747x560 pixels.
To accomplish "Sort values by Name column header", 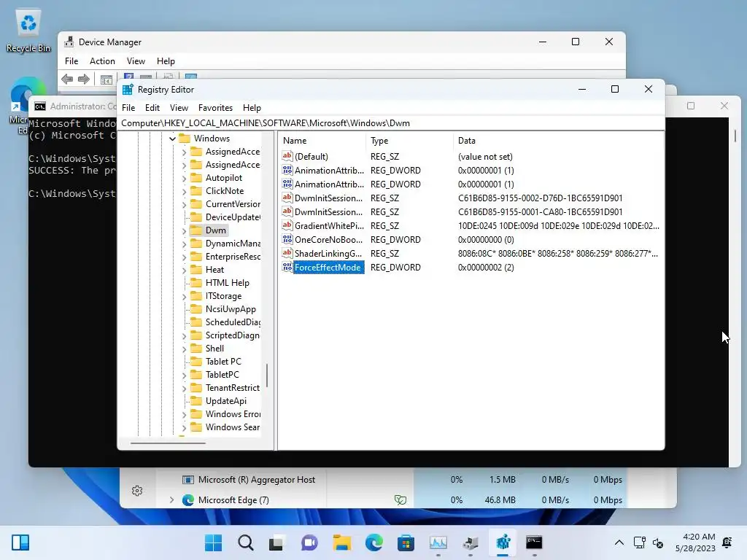I will (x=322, y=141).
